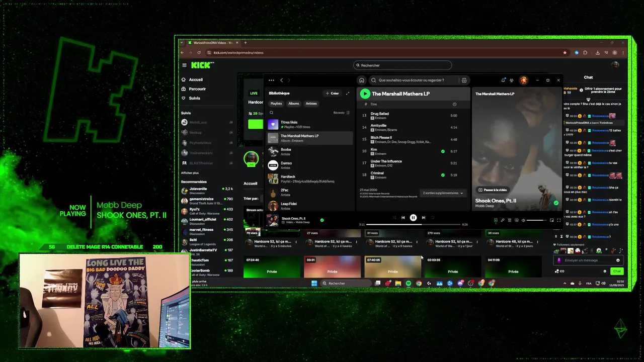Click 'Passer à la vidéo' button

(492, 190)
